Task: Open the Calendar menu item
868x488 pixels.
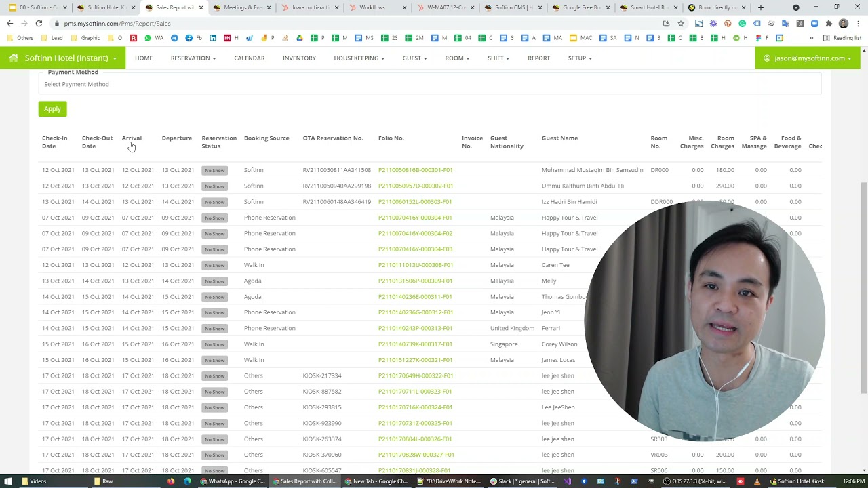Action: 250,58
